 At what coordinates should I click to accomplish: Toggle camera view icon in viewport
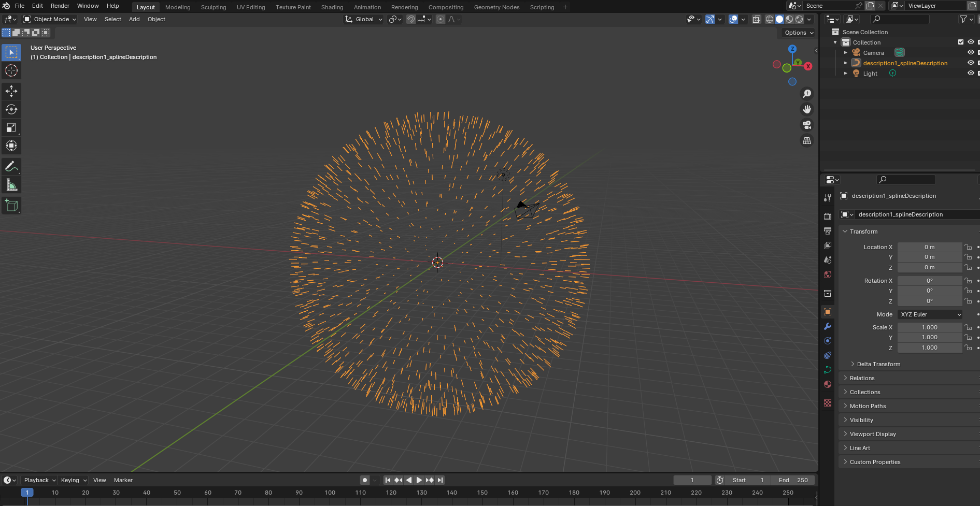point(807,125)
